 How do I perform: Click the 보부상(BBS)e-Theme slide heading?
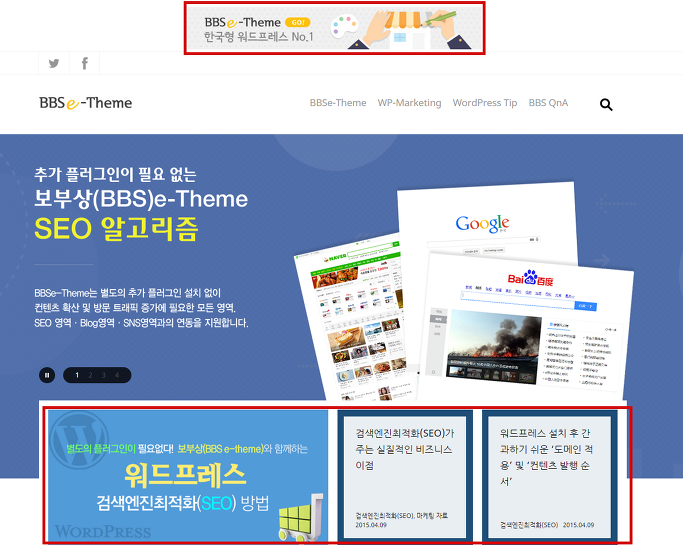point(141,199)
